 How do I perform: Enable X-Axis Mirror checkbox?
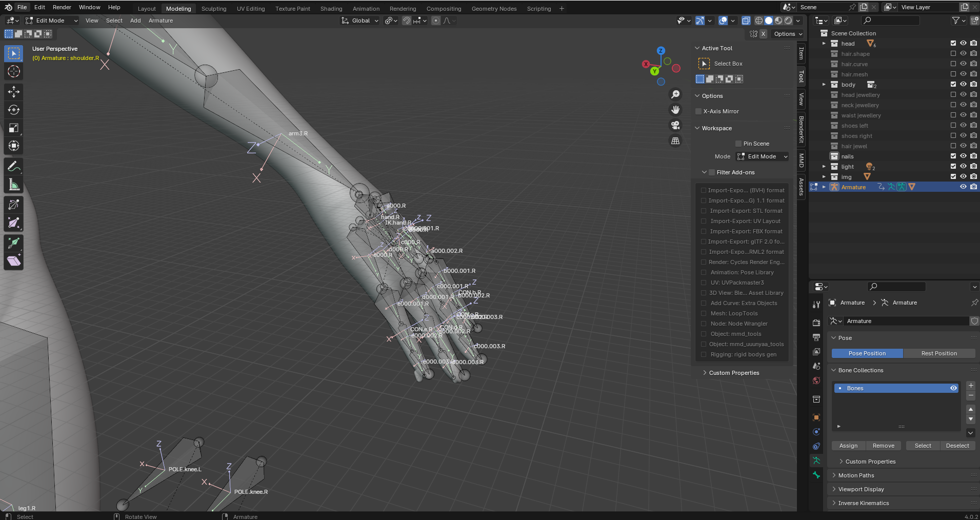698,111
